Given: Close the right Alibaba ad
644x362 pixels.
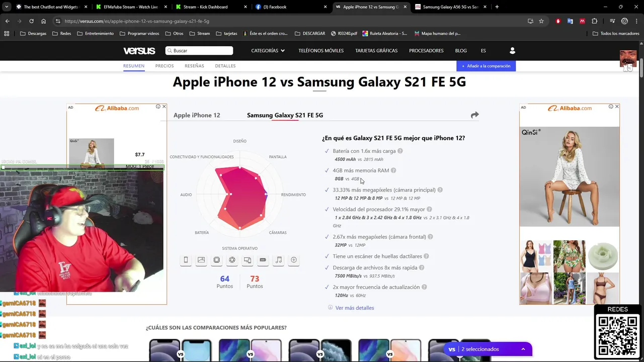Looking at the screenshot, I should pos(617,107).
